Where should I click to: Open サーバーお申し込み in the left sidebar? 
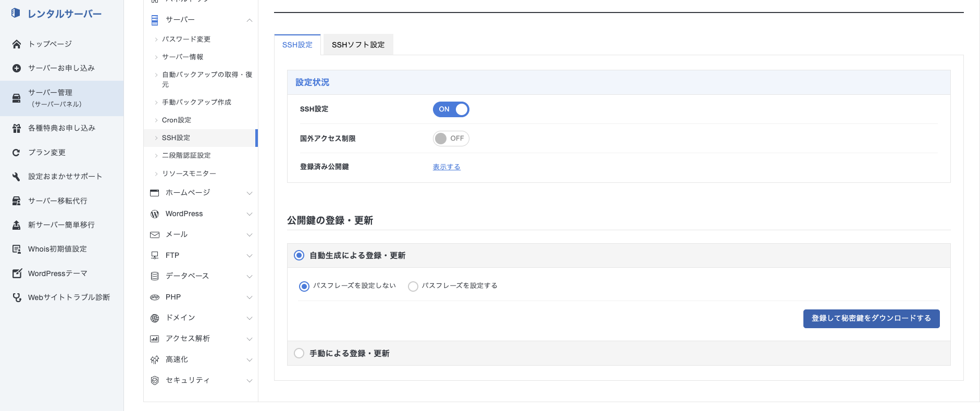click(61, 68)
